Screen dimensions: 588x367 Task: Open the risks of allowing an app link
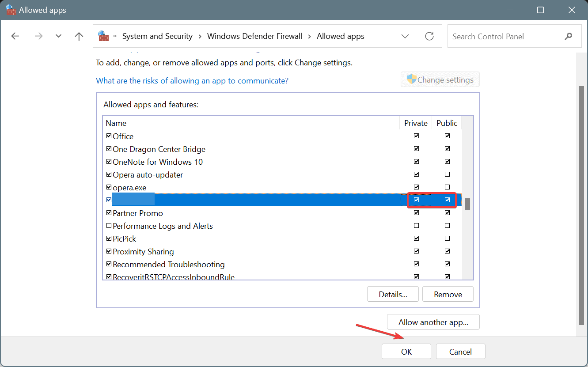point(192,81)
